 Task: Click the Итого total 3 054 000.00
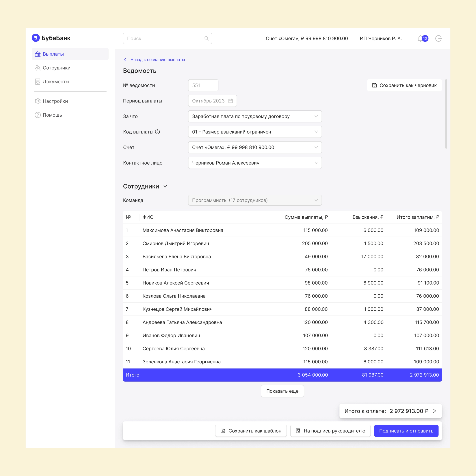(313, 375)
